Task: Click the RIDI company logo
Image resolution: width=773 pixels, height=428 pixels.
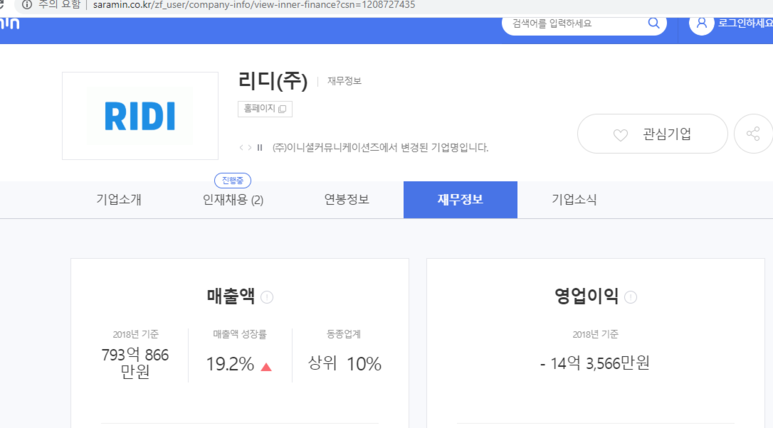Action: tap(140, 116)
